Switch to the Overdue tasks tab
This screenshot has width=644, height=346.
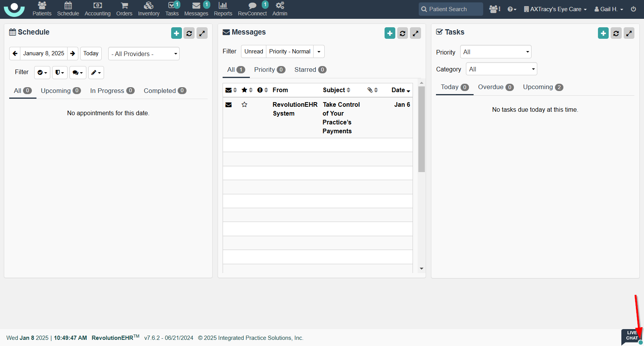point(495,87)
